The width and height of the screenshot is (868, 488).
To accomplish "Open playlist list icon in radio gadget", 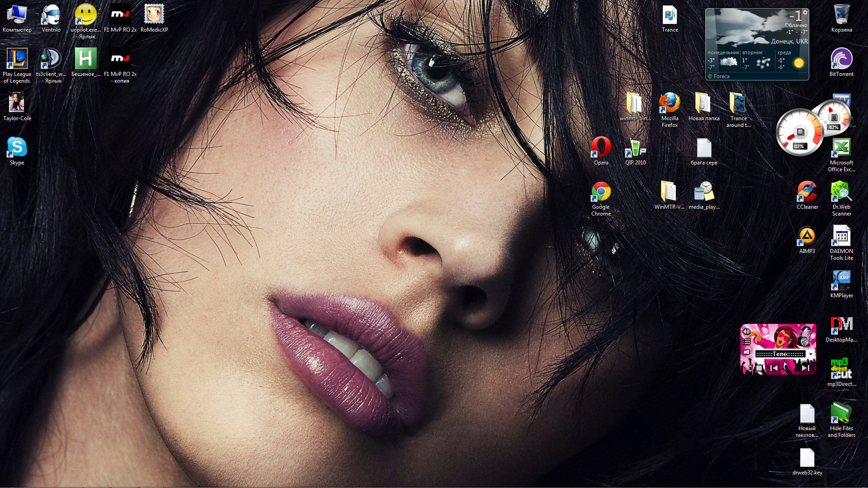I will click(746, 342).
